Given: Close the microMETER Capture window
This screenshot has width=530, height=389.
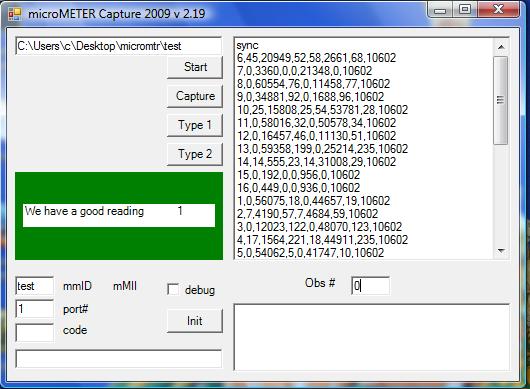Looking at the screenshot, I should pos(499,9).
